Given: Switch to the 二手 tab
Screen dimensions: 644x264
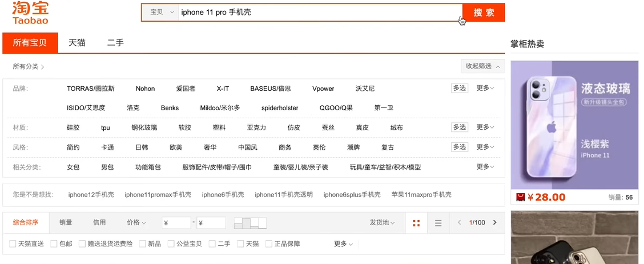Looking at the screenshot, I should pyautogui.click(x=115, y=43).
